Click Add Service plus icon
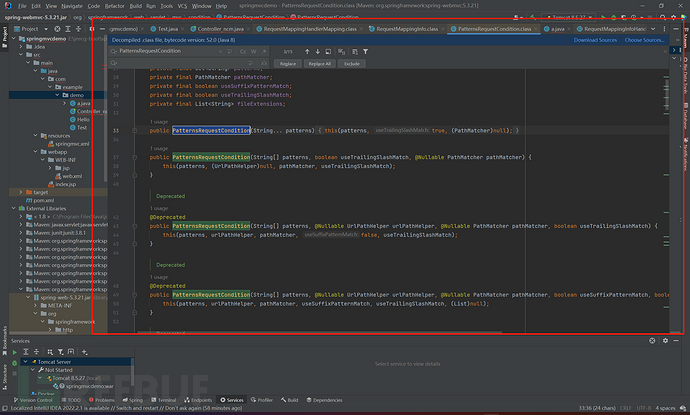The width and height of the screenshot is (690, 415). pyautogui.click(x=84, y=352)
